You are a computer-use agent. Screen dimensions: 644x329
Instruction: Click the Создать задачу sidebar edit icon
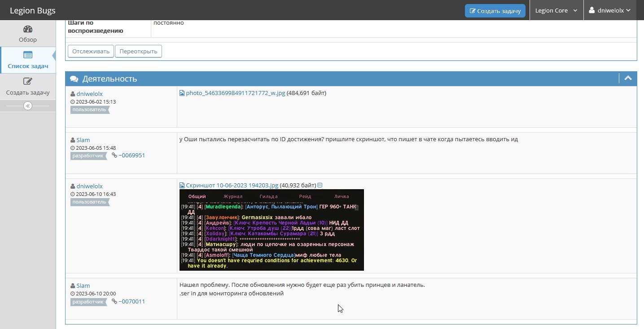[x=28, y=82]
